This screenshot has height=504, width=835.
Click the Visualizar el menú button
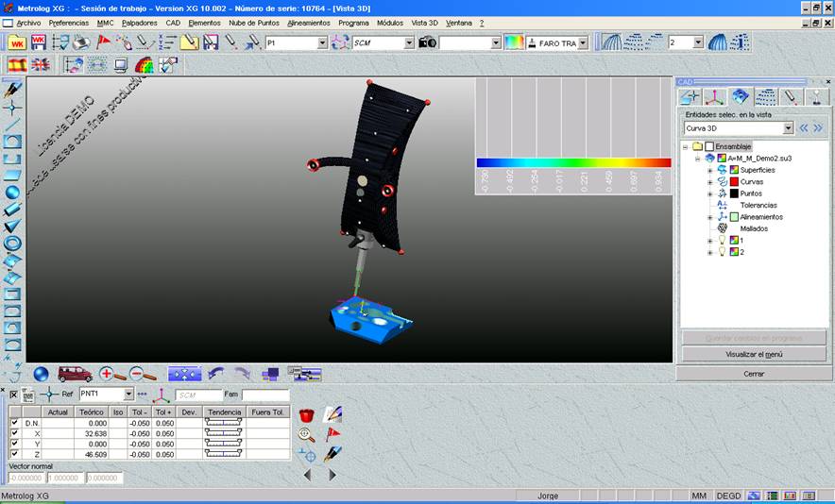[754, 355]
